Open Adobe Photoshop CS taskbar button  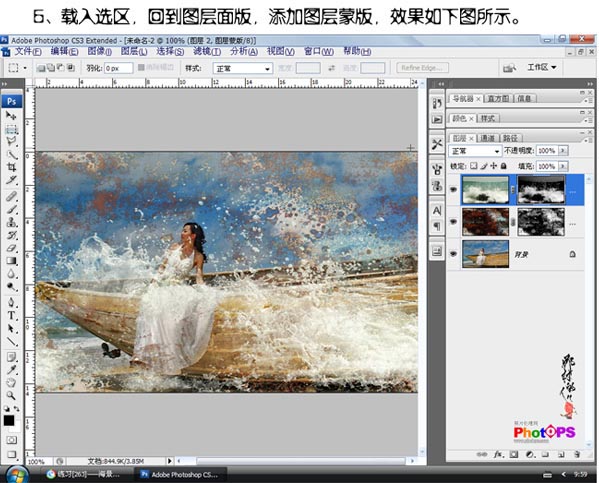[x=180, y=475]
